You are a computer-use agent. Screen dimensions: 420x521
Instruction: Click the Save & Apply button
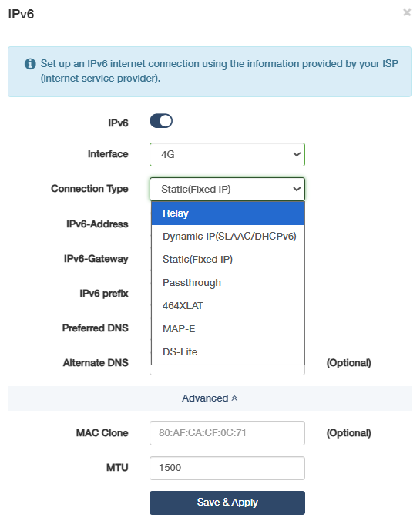click(x=227, y=503)
